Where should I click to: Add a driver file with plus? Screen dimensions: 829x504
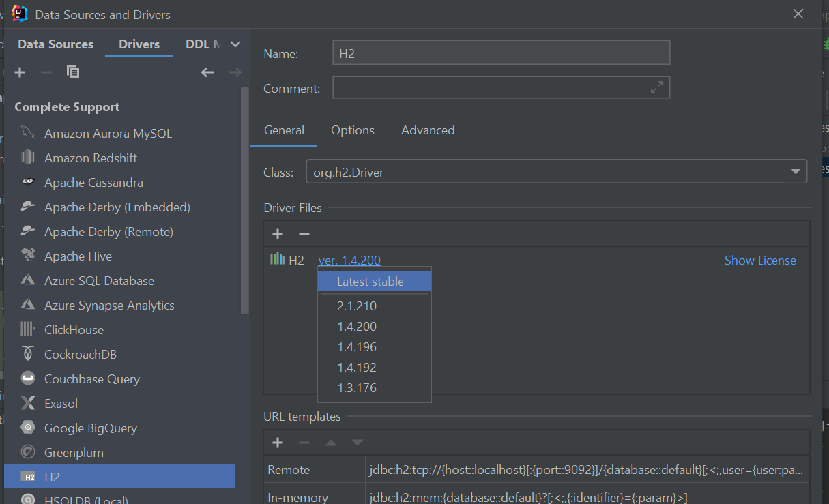coord(278,234)
